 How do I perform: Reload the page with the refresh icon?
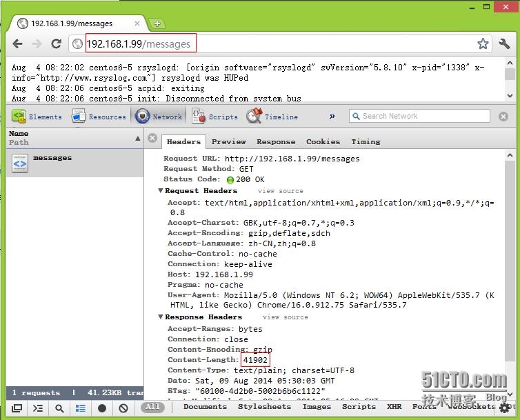point(57,43)
